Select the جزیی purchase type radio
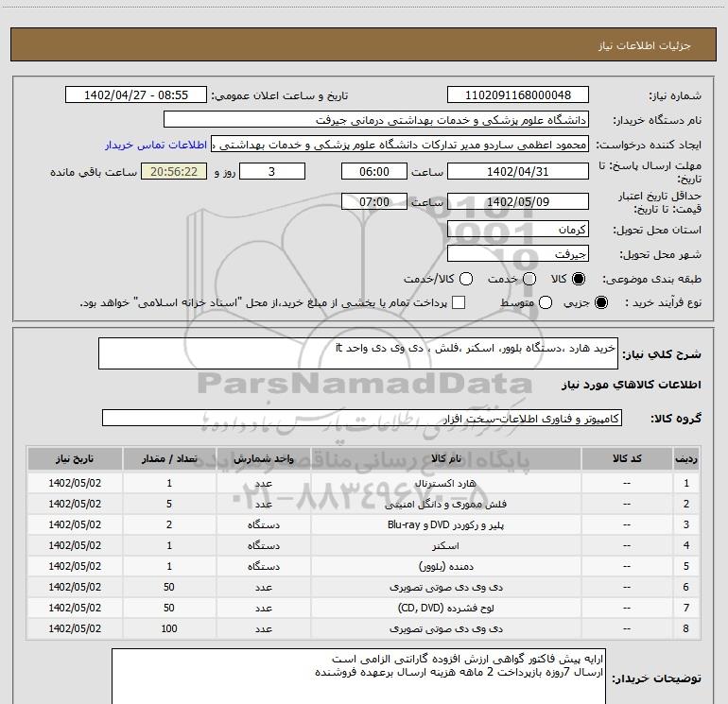 click(601, 302)
